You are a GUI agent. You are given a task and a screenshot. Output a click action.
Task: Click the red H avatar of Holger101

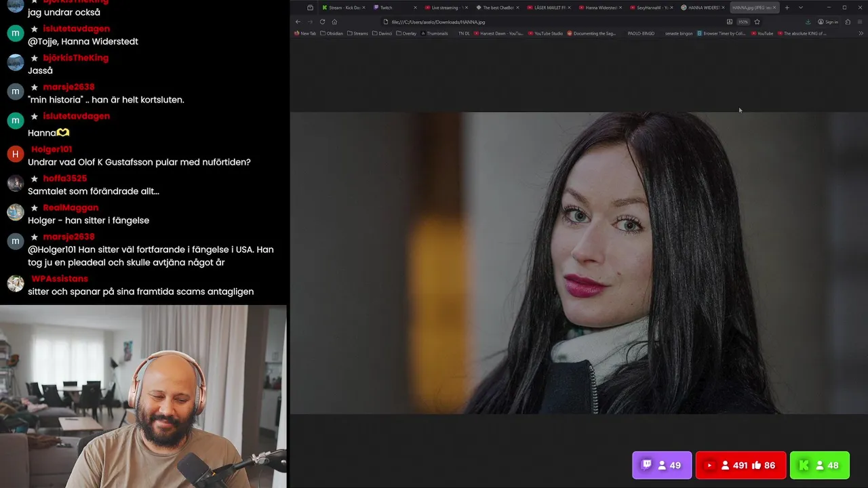coord(16,154)
